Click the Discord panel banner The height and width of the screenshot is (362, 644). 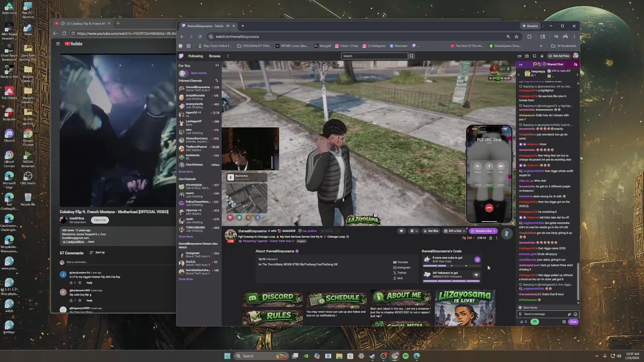pyautogui.click(x=273, y=298)
